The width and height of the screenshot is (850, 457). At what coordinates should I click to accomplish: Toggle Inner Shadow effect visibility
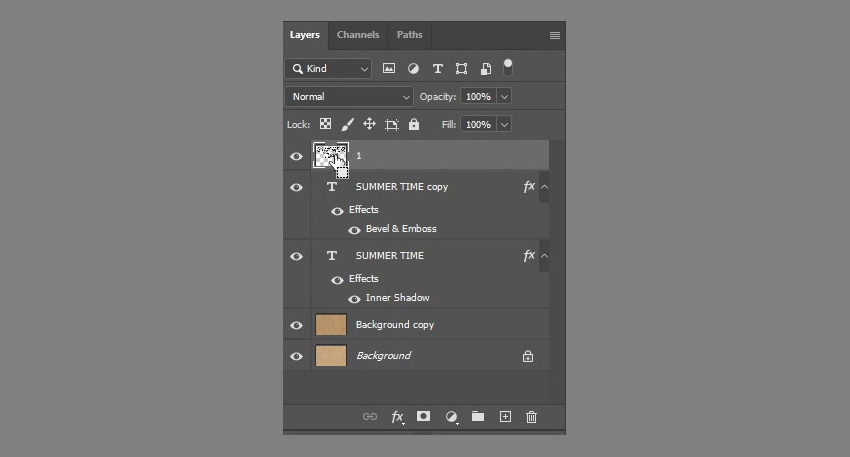354,299
